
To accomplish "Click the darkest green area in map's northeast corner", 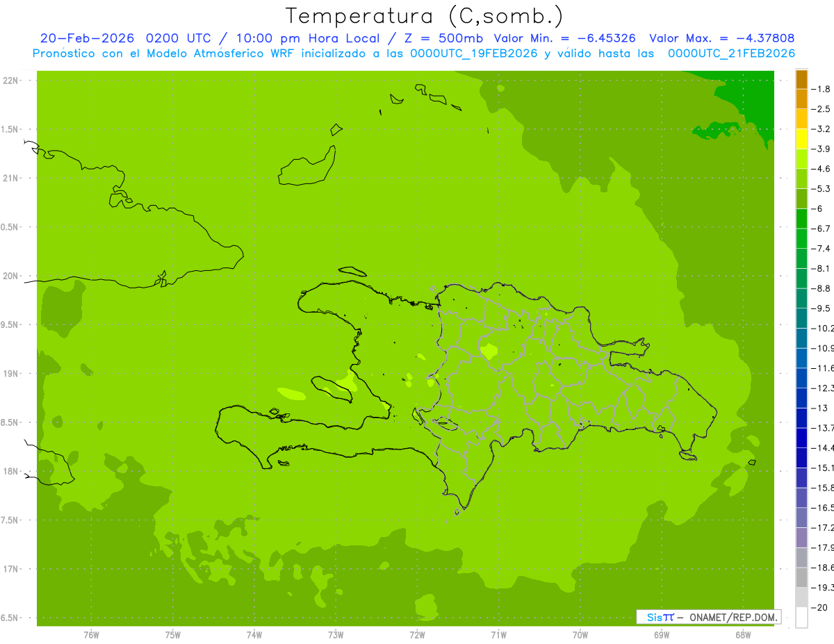I will pyautogui.click(x=751, y=101).
